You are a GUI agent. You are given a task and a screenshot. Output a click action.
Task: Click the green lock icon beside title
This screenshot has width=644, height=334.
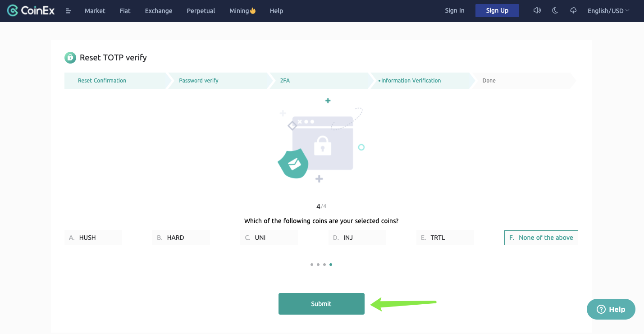click(x=70, y=57)
